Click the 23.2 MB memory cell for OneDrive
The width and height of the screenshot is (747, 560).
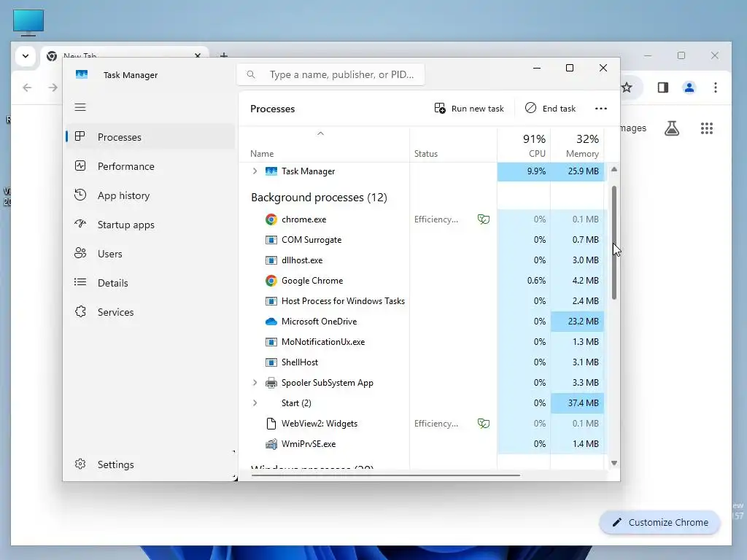click(x=578, y=322)
